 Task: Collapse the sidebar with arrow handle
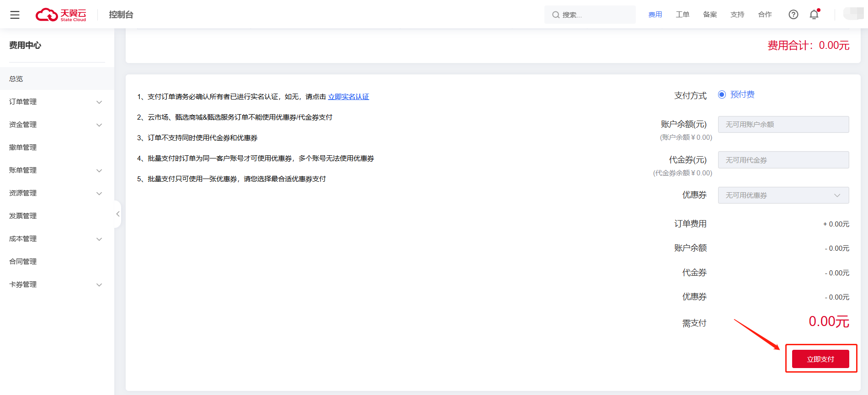click(117, 214)
